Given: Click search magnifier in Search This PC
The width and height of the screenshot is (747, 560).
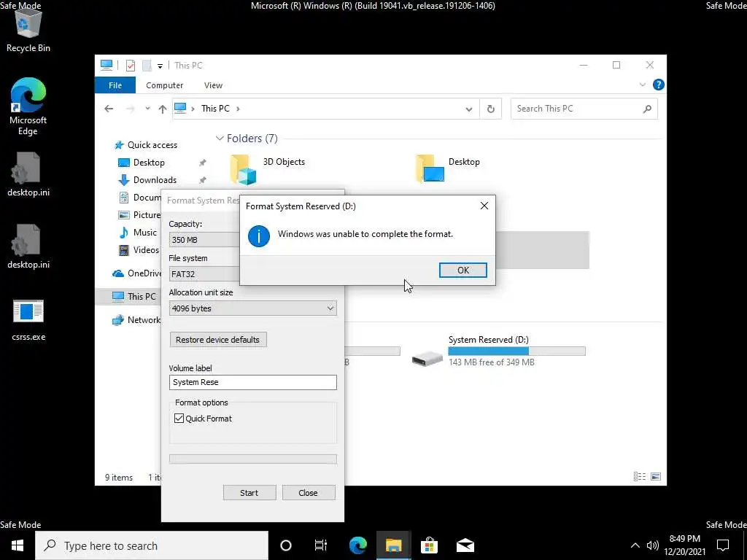Looking at the screenshot, I should point(647,109).
